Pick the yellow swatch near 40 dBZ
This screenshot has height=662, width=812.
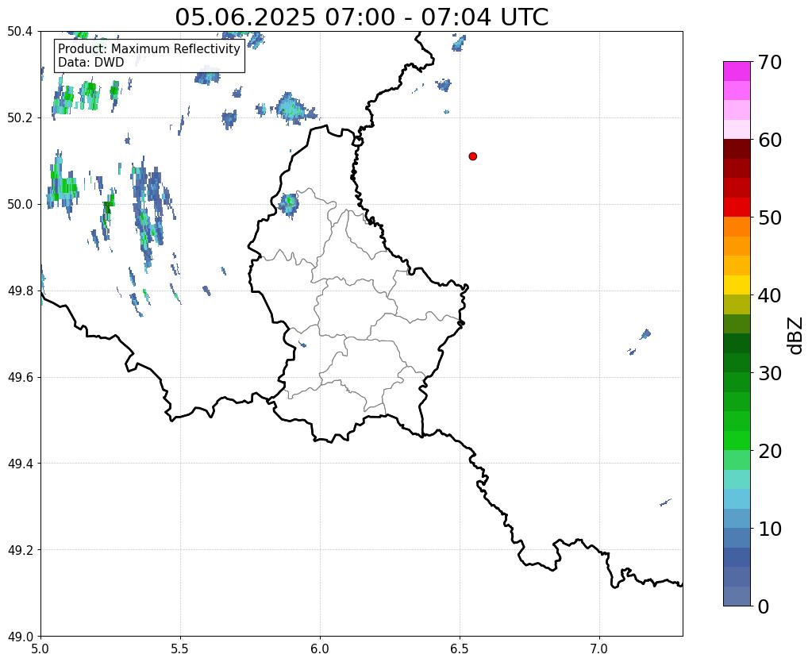coord(737,285)
